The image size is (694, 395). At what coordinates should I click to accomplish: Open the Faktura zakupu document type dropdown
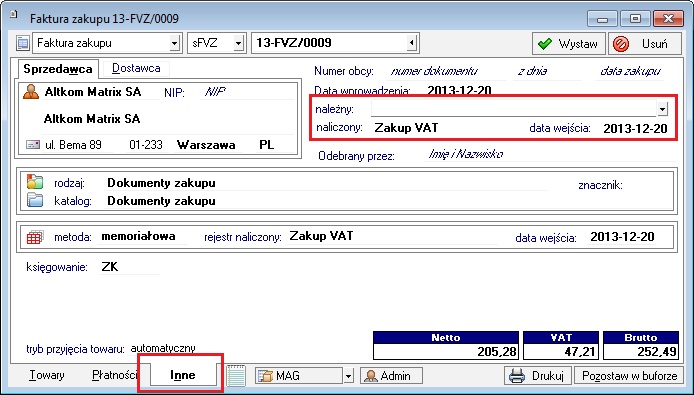[174, 43]
